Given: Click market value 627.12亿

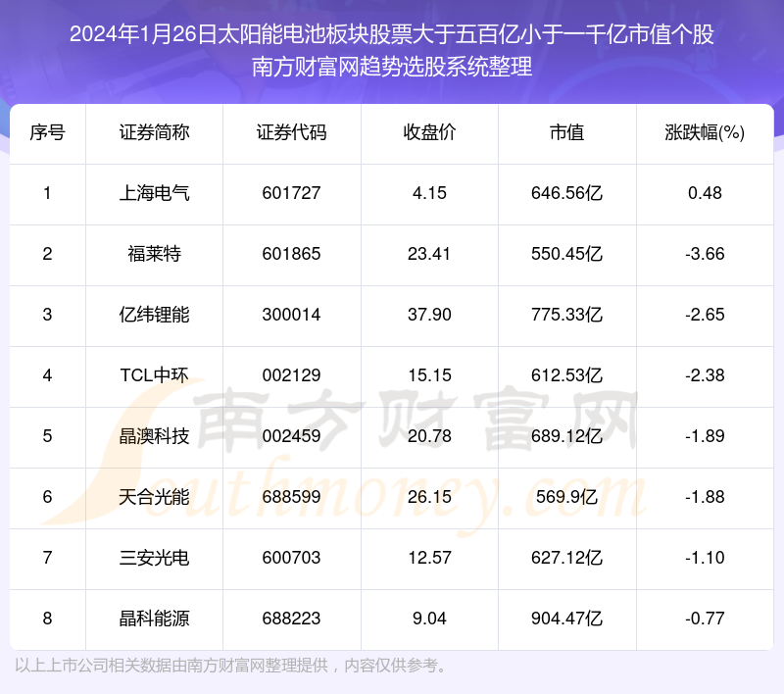Looking at the screenshot, I should (567, 558).
